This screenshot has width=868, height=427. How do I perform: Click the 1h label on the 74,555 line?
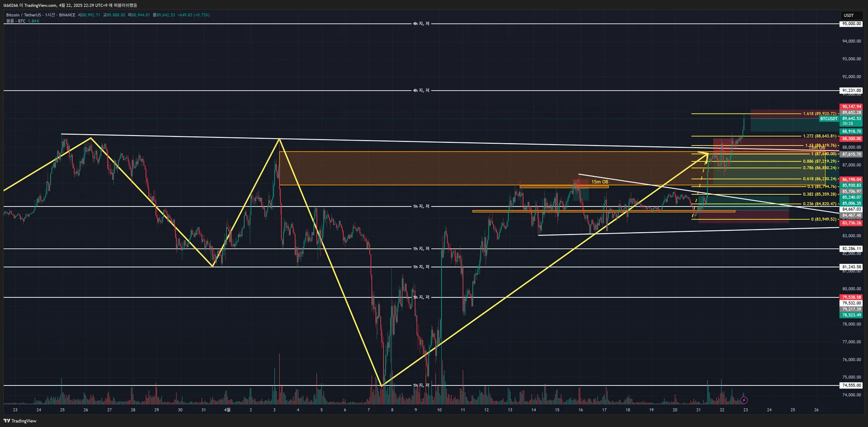point(421,385)
